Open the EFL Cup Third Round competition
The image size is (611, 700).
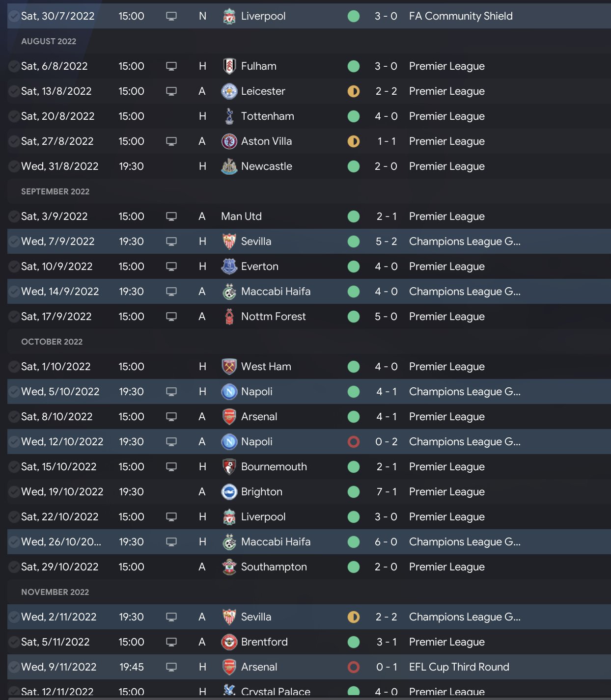459,667
